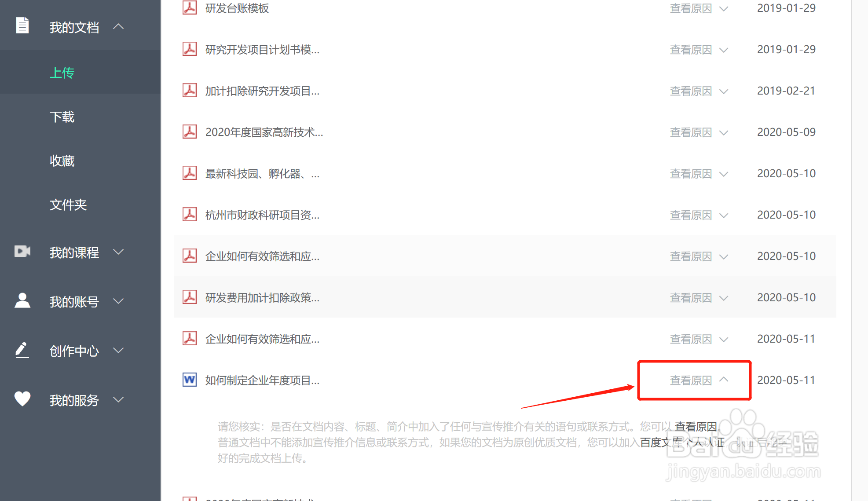Click the PDF icon beside 2020年度国家高新技术

click(x=190, y=132)
